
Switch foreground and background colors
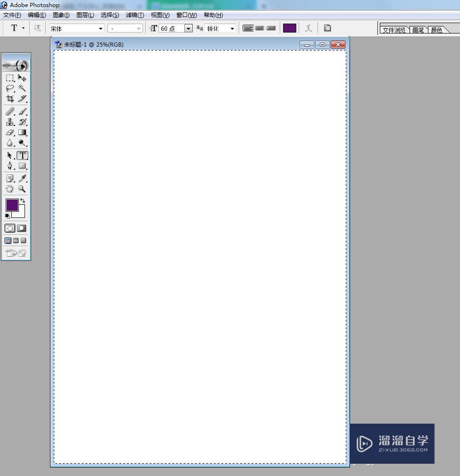23,200
